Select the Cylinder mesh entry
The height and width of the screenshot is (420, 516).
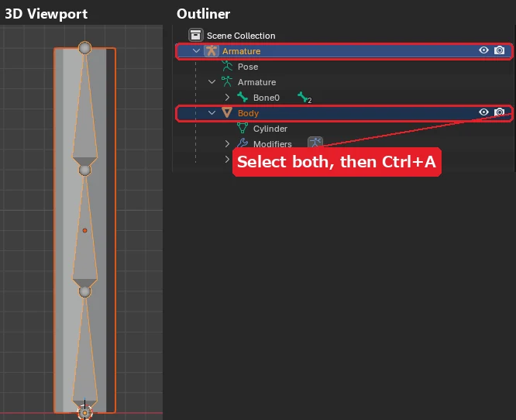pyautogui.click(x=270, y=129)
